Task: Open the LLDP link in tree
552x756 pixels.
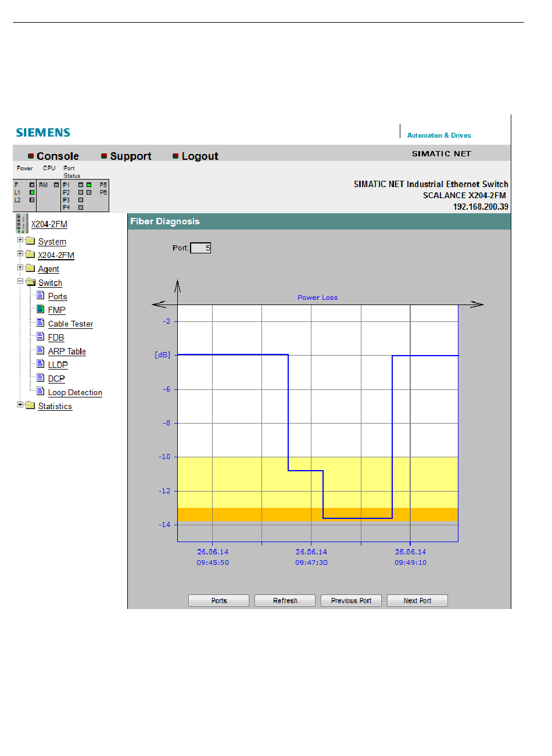Action: pyautogui.click(x=58, y=365)
